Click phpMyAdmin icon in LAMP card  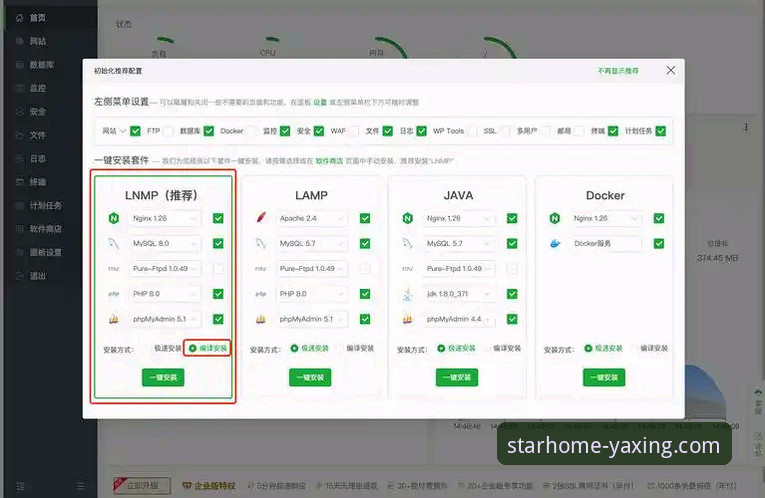coord(261,319)
